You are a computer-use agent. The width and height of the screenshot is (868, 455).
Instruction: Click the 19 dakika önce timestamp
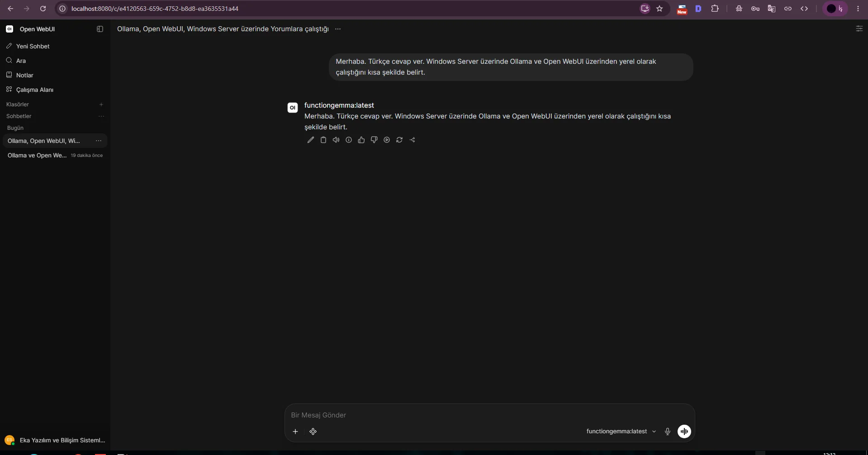[87, 155]
